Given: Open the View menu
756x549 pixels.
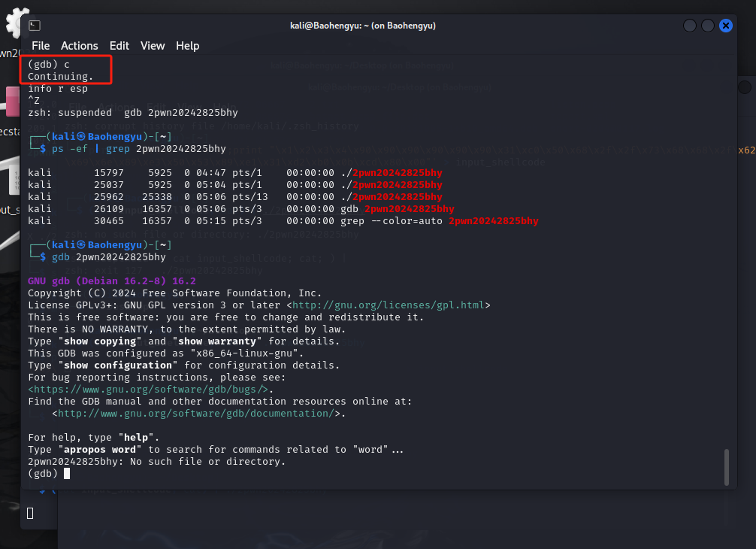Looking at the screenshot, I should tap(153, 46).
